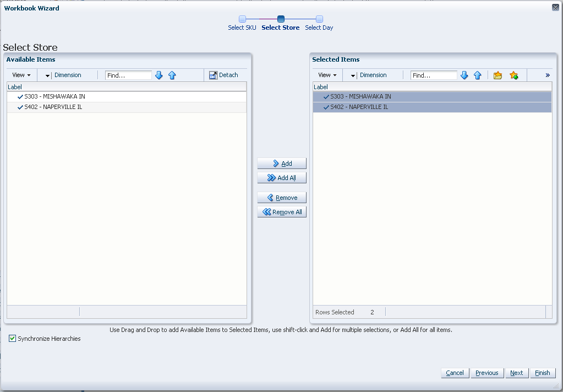Go to Select SKU wizard step
Screen dimensions: 563x392
(242, 23)
